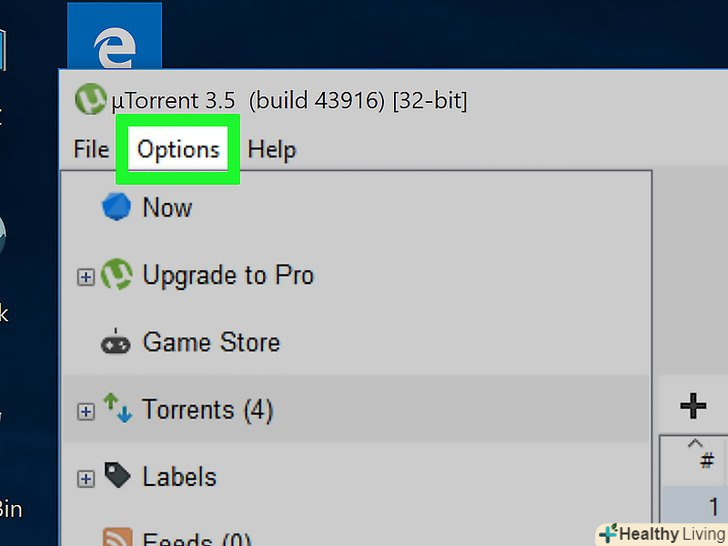
Task: Expand the Upgrade to Pro tree node
Action: (x=85, y=277)
